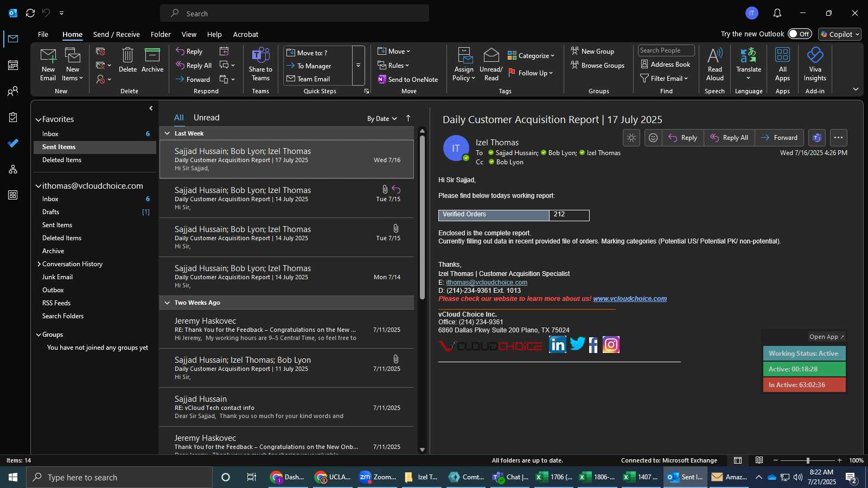Open the Rules dropdown
Image resolution: width=868 pixels, height=488 pixels.
click(x=393, y=65)
